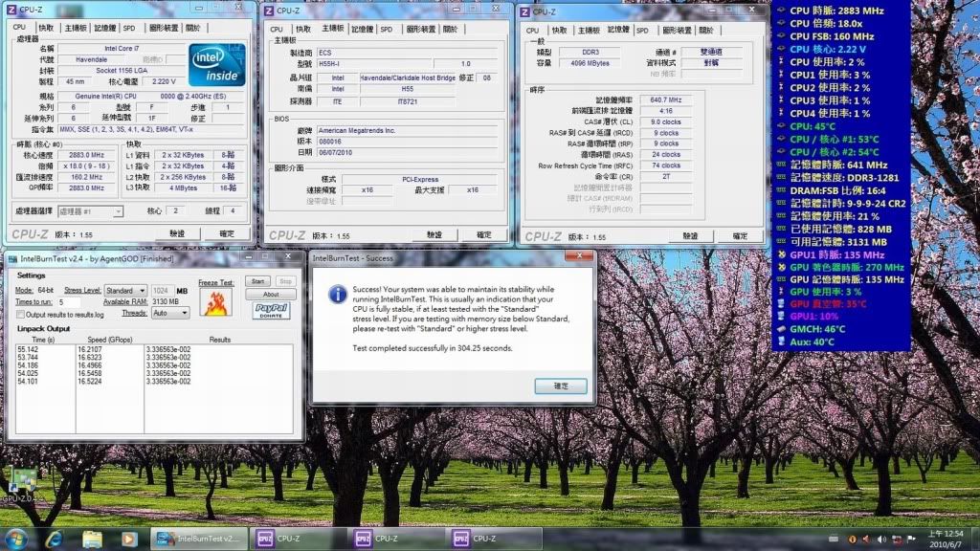Click the About button in IntelBurnTest
The width and height of the screenshot is (980, 551).
click(272, 295)
